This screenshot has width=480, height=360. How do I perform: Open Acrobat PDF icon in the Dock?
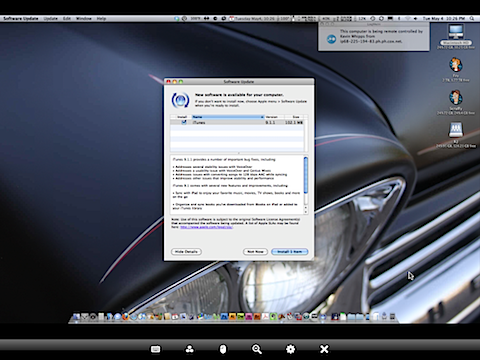pyautogui.click(x=265, y=316)
